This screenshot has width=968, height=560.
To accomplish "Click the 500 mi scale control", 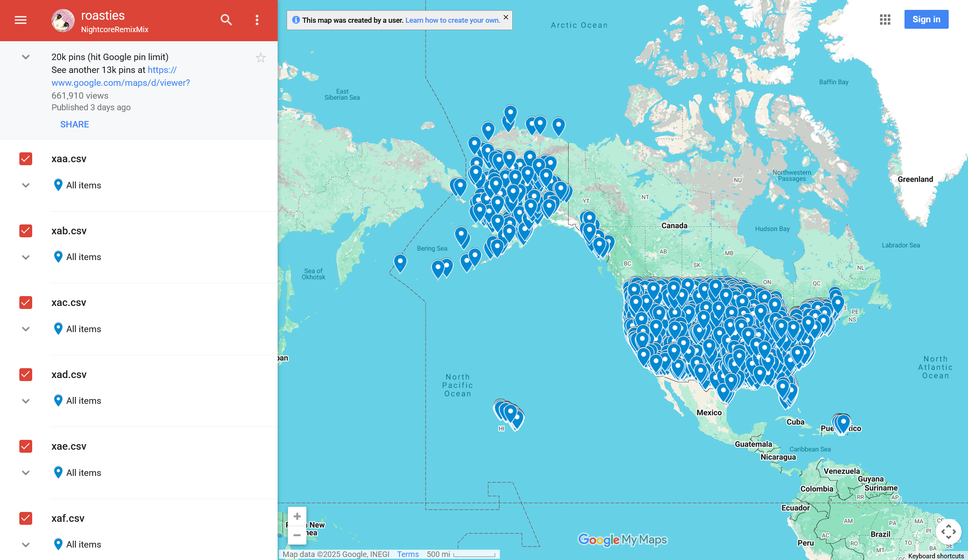I will [x=461, y=554].
